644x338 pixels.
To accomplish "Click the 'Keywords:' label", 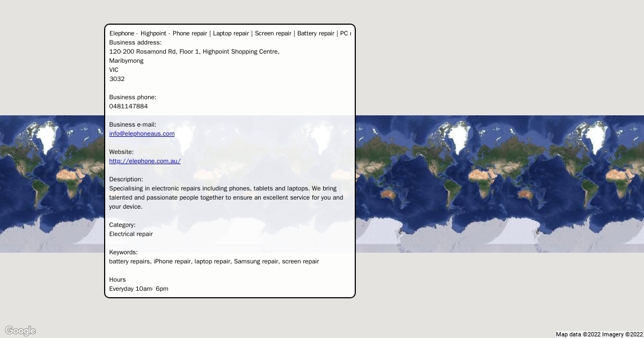I will click(x=123, y=252).
